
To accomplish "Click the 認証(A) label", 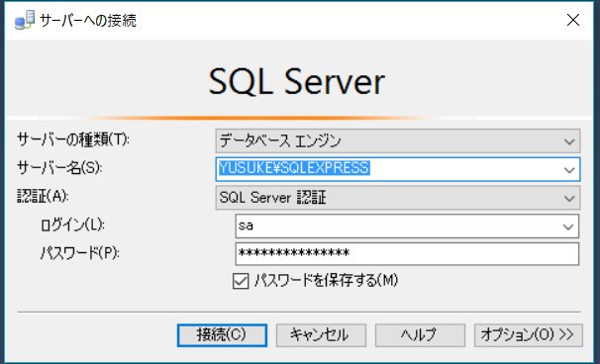I will pos(43,197).
